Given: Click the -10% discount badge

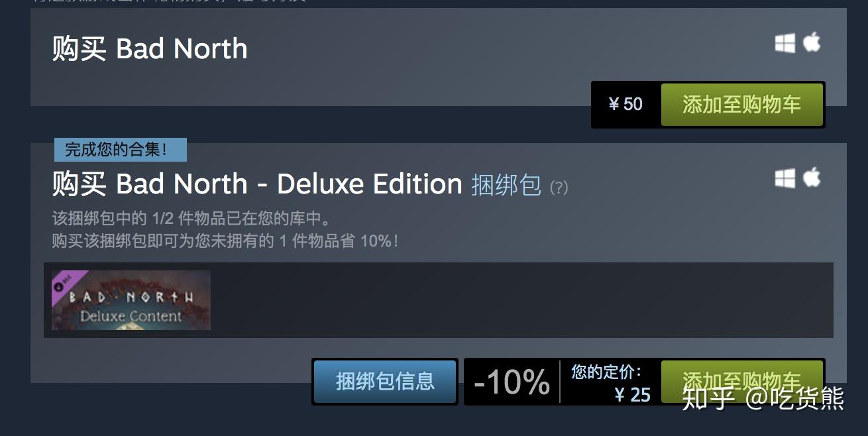Looking at the screenshot, I should (512, 382).
